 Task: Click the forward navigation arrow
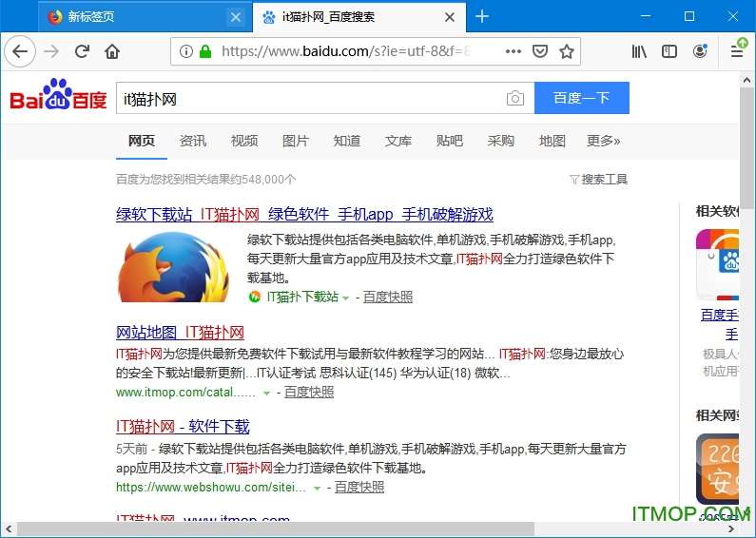click(x=51, y=51)
